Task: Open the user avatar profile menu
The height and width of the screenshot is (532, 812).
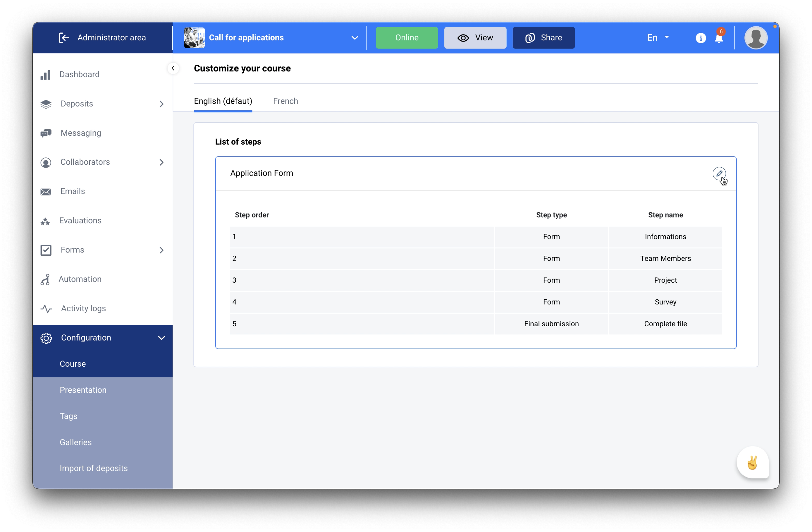Action: coord(756,37)
